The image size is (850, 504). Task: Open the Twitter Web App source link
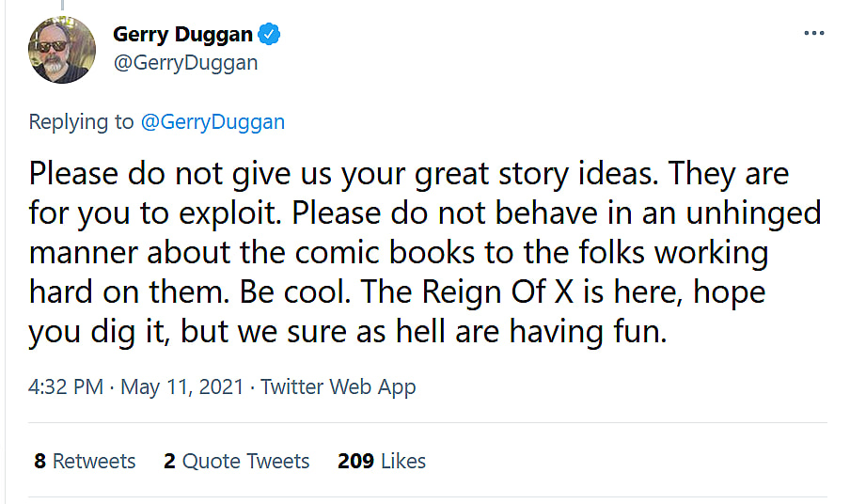(x=338, y=386)
